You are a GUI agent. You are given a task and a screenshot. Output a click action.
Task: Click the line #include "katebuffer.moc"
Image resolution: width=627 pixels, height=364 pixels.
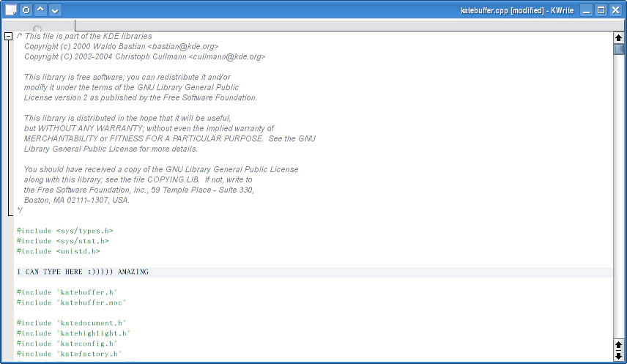72,302
